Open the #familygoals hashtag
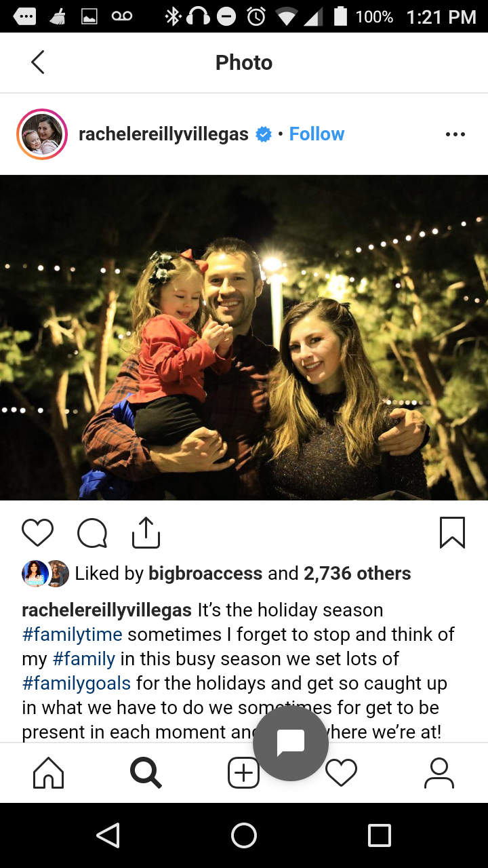The image size is (488, 868). tap(77, 684)
